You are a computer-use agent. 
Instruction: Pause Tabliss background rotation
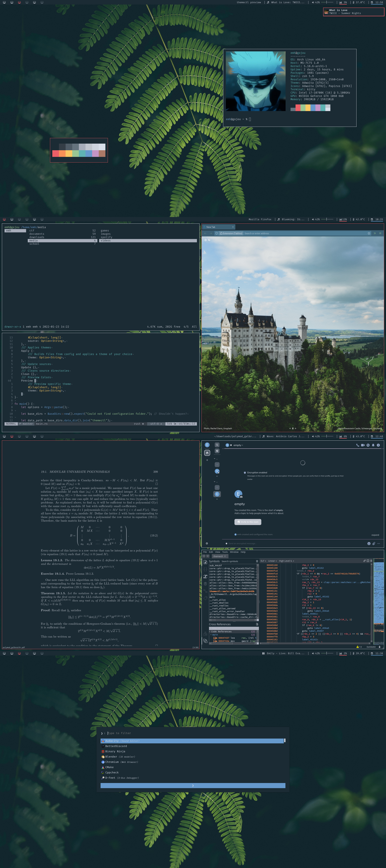pos(293,428)
